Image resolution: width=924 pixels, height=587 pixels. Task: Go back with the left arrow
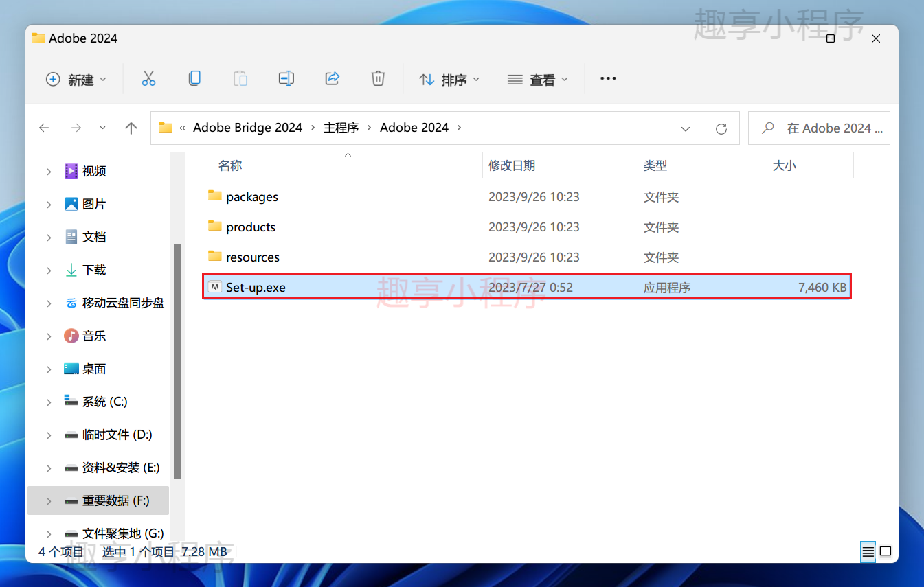tap(44, 128)
